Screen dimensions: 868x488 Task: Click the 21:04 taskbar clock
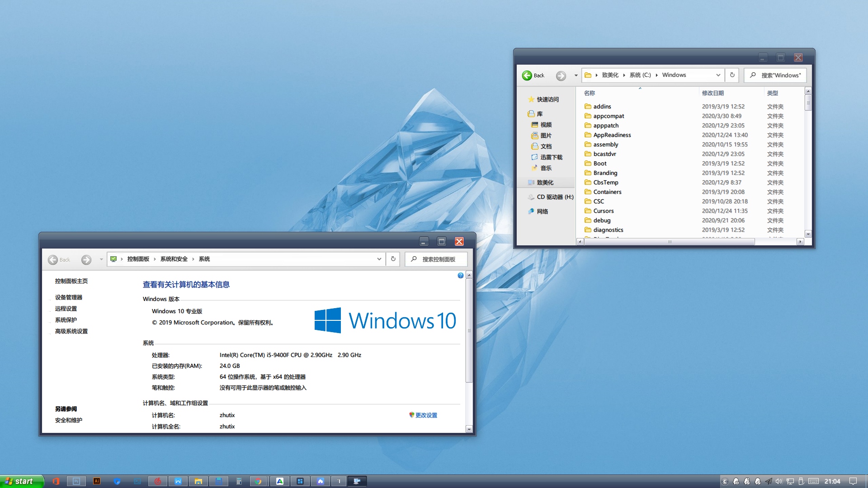(x=832, y=481)
